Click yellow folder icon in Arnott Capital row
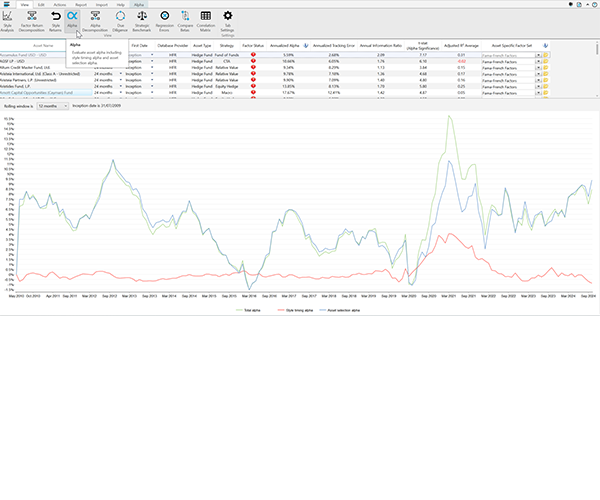The width and height of the screenshot is (600, 500). tap(546, 93)
